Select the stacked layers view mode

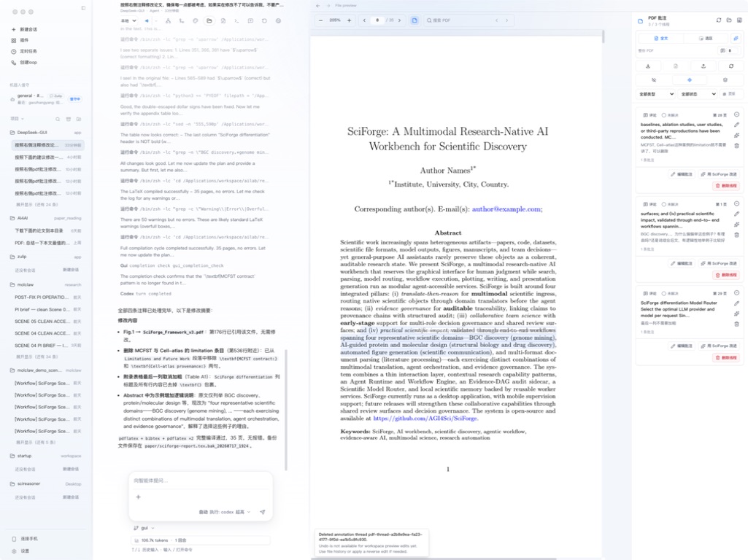click(725, 80)
